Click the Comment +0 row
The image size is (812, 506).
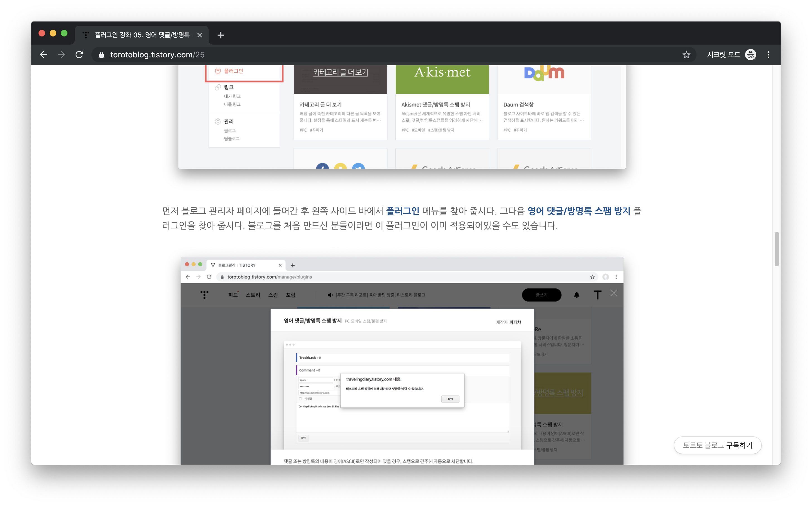(402, 370)
